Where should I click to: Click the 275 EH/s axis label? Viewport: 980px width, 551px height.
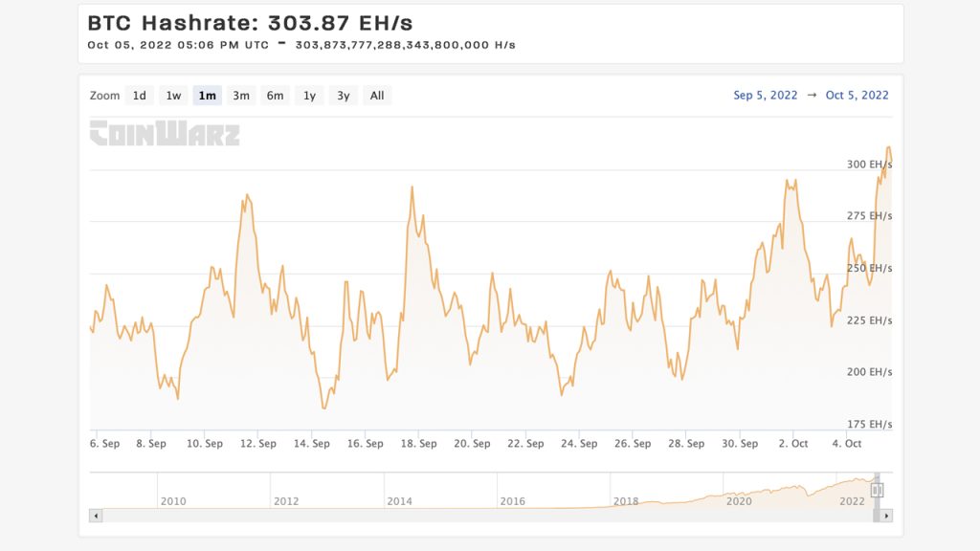pos(869,216)
